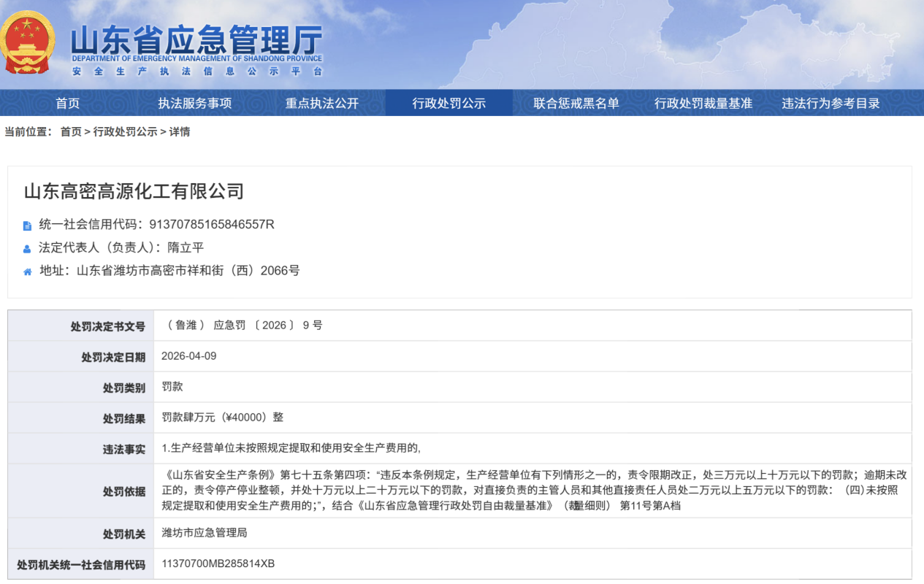924x584 pixels.
Task: Open 行政处罚裁量基准 page
Action: coord(703,103)
